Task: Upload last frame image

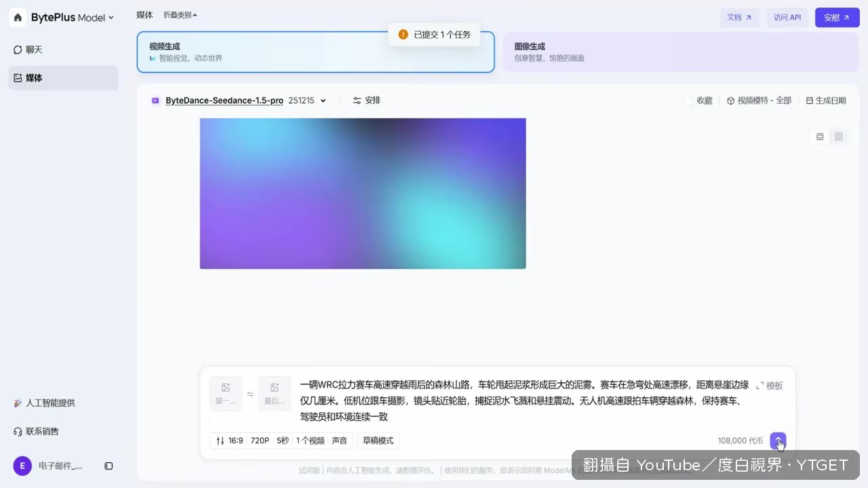Action: click(275, 394)
